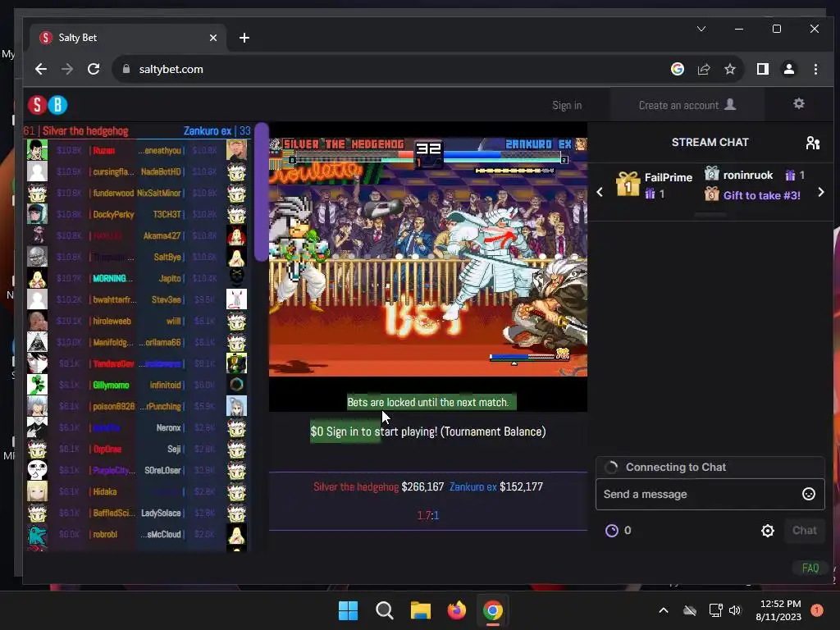Show the next gift leaderboard entry
The image size is (840, 630).
820,192
